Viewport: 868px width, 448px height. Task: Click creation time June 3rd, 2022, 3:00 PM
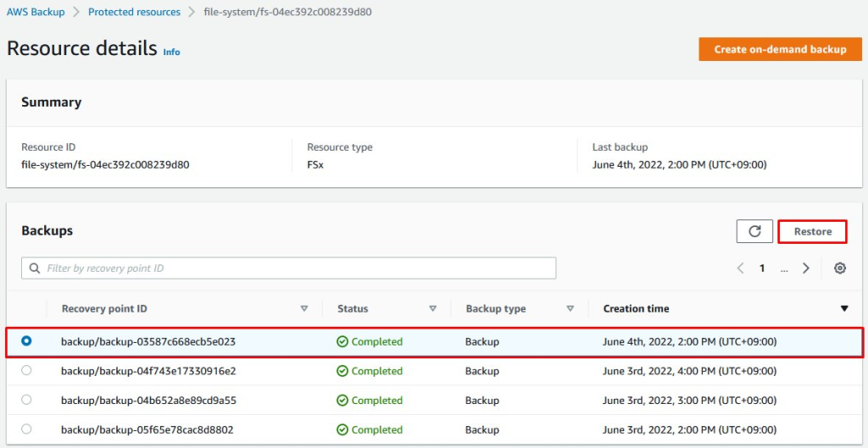(x=690, y=401)
